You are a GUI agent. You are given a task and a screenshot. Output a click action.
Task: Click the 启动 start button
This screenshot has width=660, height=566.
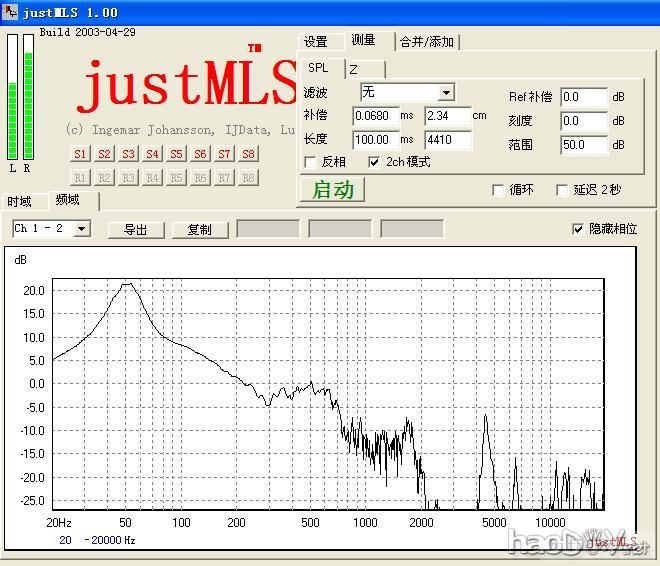pyautogui.click(x=332, y=190)
